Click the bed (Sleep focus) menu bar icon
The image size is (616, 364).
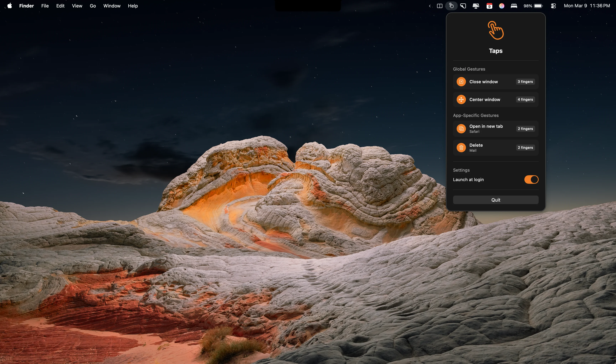[514, 6]
